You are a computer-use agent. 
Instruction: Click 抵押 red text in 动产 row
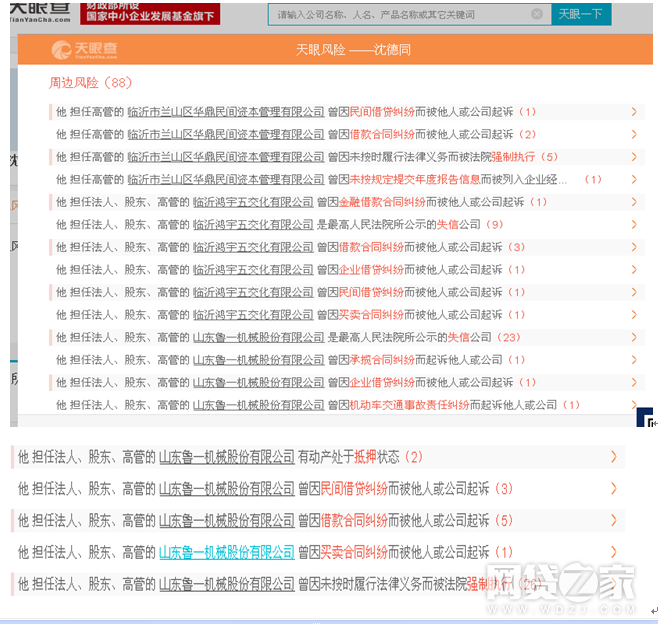(x=366, y=457)
